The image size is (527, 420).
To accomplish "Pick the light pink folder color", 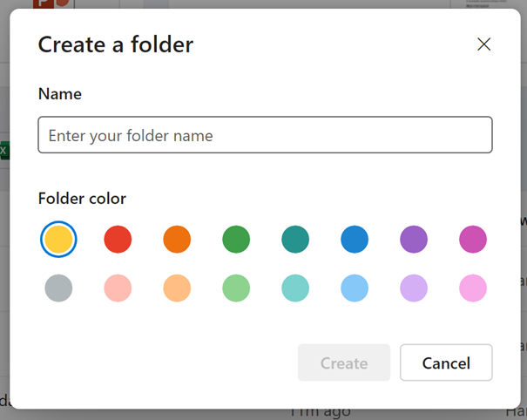I will coord(118,288).
